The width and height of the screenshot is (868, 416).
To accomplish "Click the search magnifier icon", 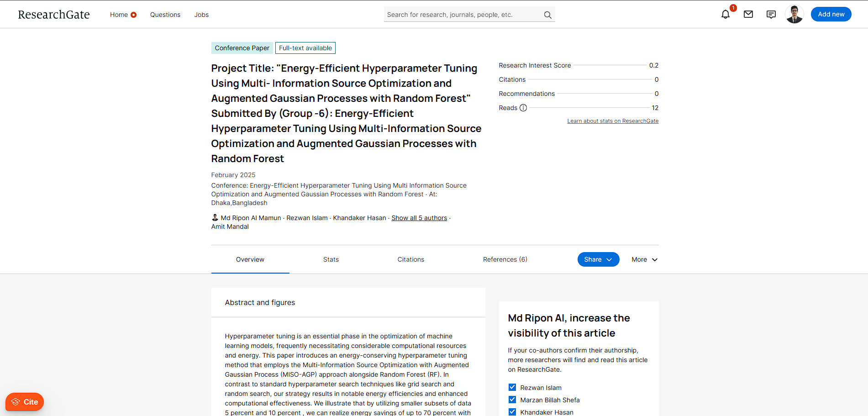I will point(547,15).
